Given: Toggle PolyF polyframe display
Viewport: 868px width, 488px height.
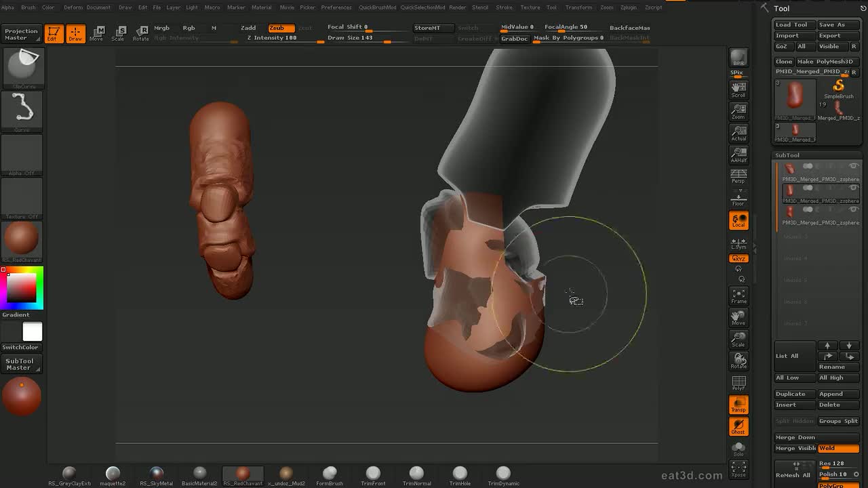Looking at the screenshot, I should [738, 382].
